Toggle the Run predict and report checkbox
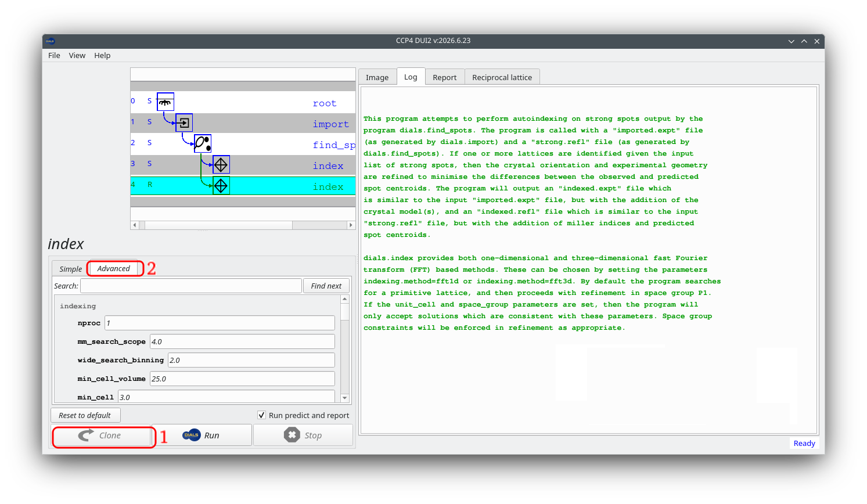The height and width of the screenshot is (504, 867). point(261,415)
